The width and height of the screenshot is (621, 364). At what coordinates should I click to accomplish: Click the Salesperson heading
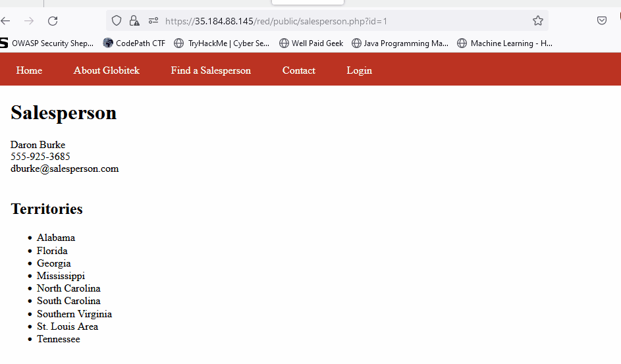(63, 113)
